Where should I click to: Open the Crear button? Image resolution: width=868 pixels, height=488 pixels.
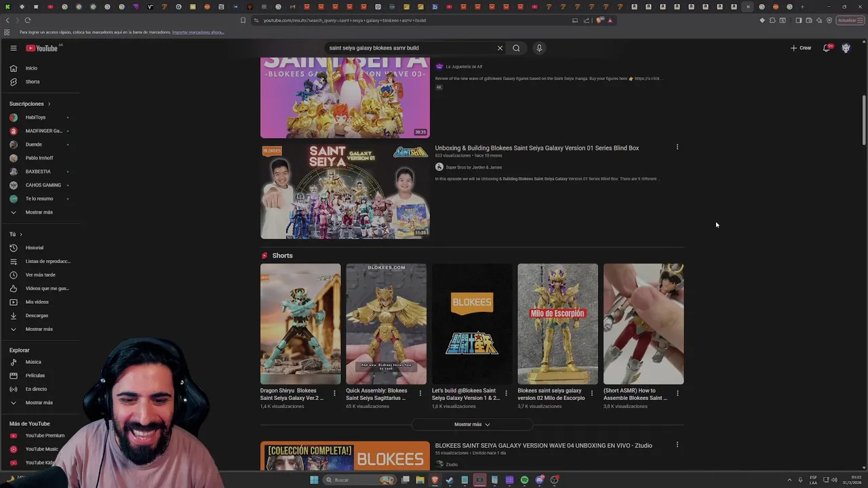tap(801, 48)
